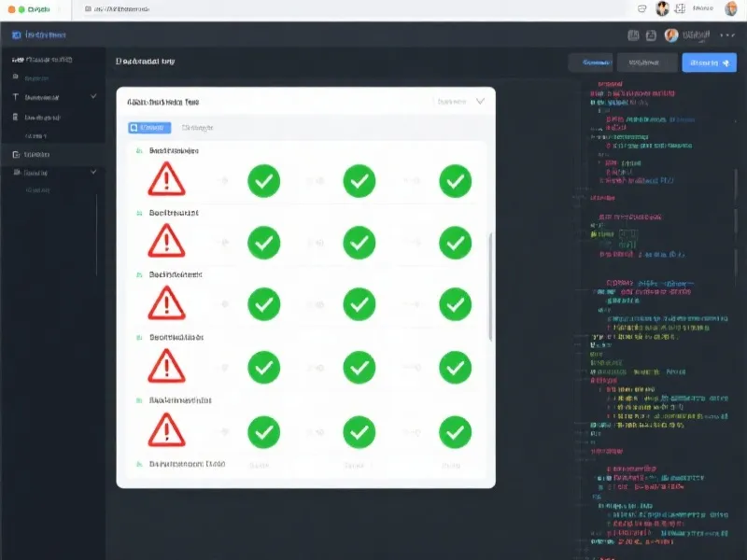Click the red warning triangle in the first row

coord(165,179)
